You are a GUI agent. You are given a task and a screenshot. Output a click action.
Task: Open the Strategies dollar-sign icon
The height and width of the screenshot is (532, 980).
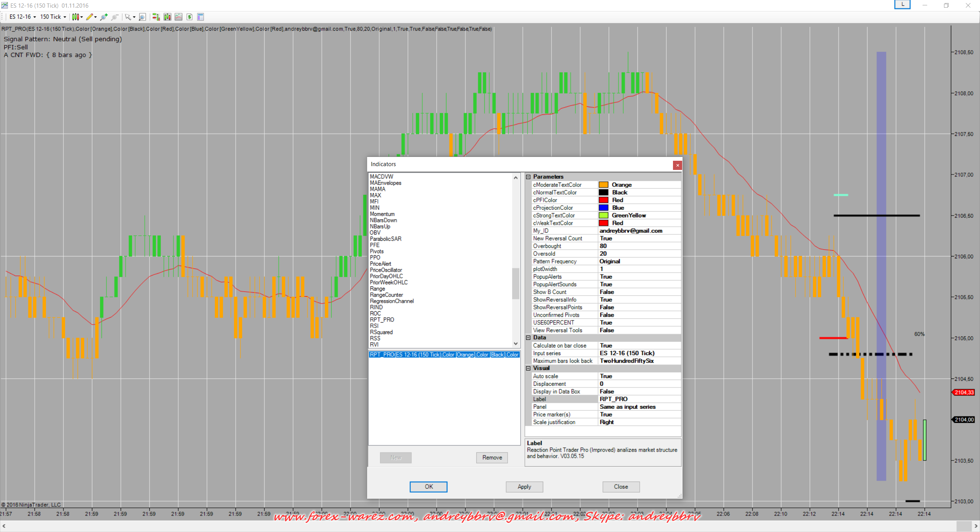[x=189, y=17]
